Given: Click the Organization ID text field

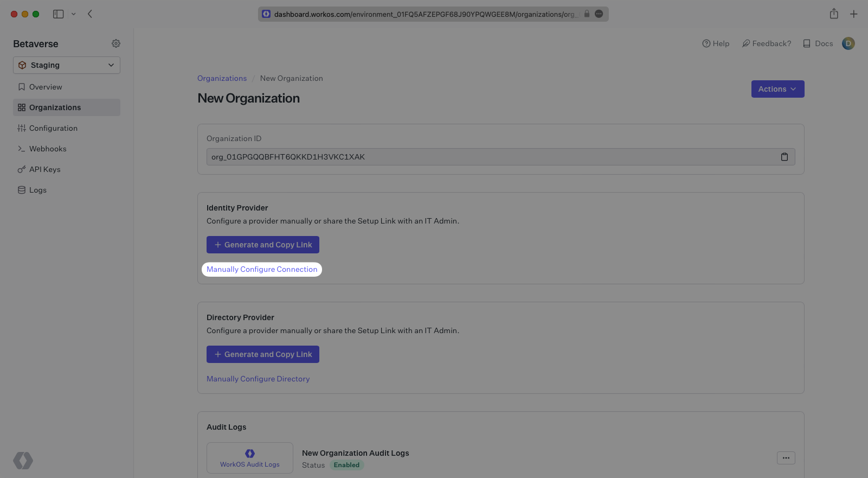Looking at the screenshot, I should coord(488,157).
